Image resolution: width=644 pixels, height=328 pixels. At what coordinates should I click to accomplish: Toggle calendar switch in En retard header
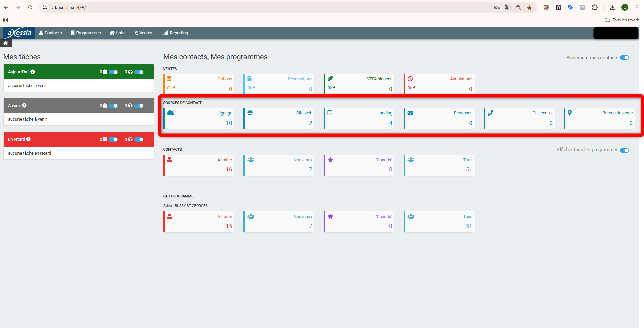pos(113,139)
